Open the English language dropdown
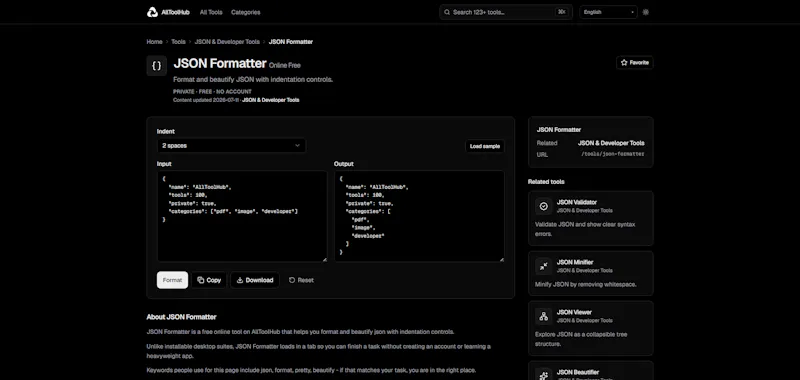 608,12
